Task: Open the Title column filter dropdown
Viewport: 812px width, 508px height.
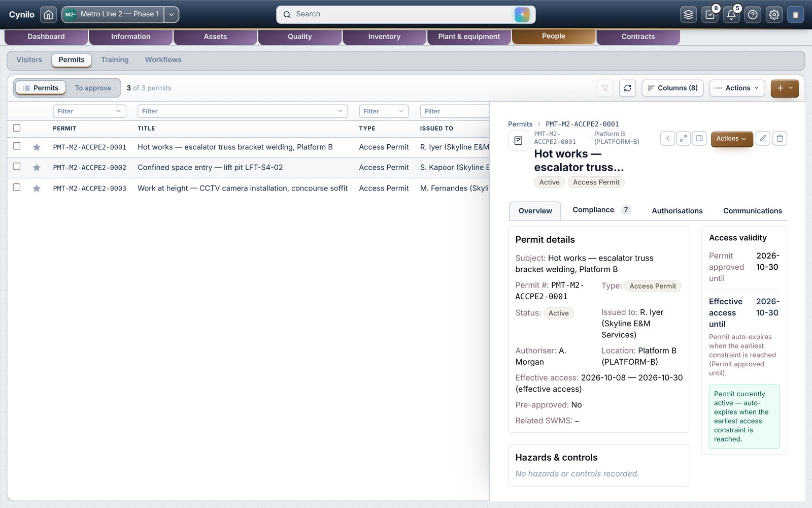Action: (x=243, y=111)
